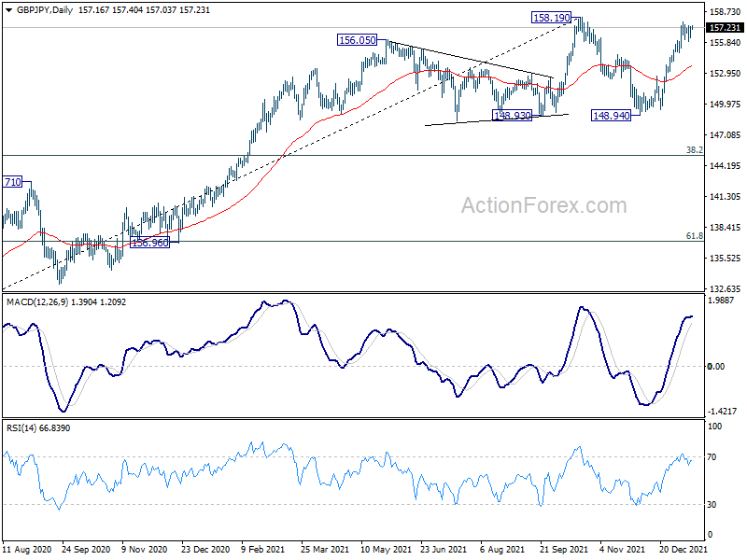
Task: Select the MACD 0.00 zero line label
Action: (x=716, y=366)
